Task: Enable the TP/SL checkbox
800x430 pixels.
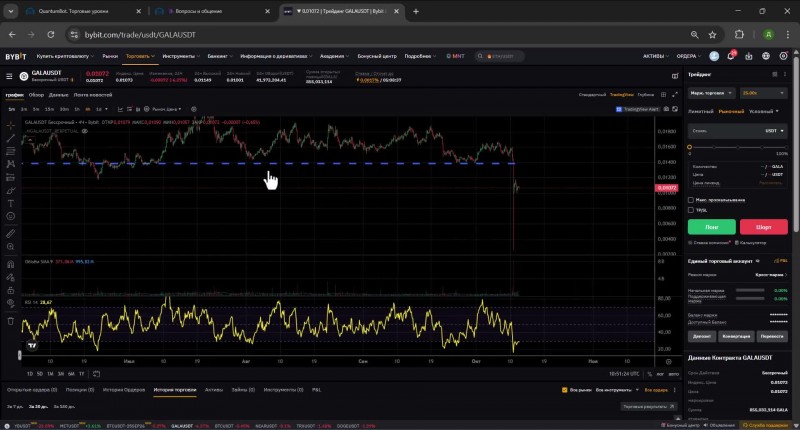Action: 692,209
